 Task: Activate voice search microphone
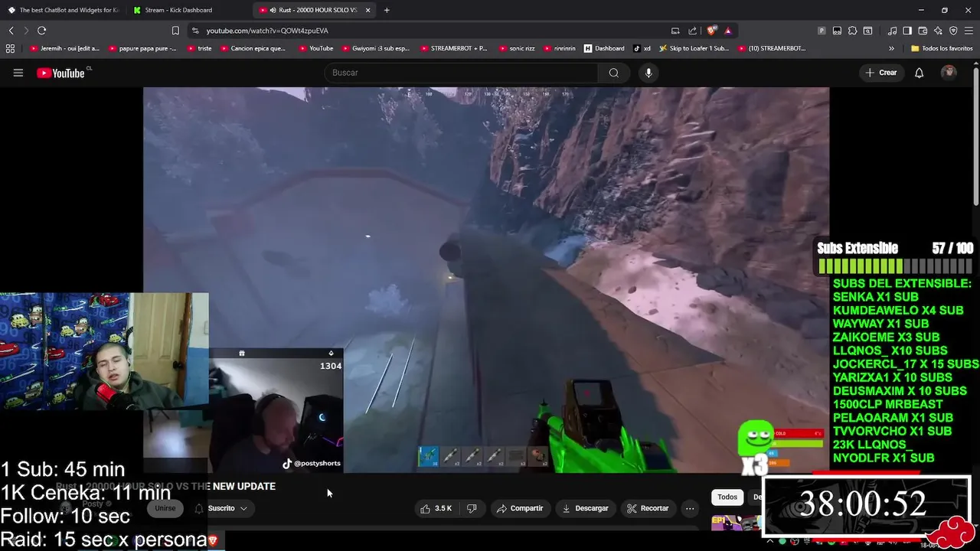pos(648,73)
